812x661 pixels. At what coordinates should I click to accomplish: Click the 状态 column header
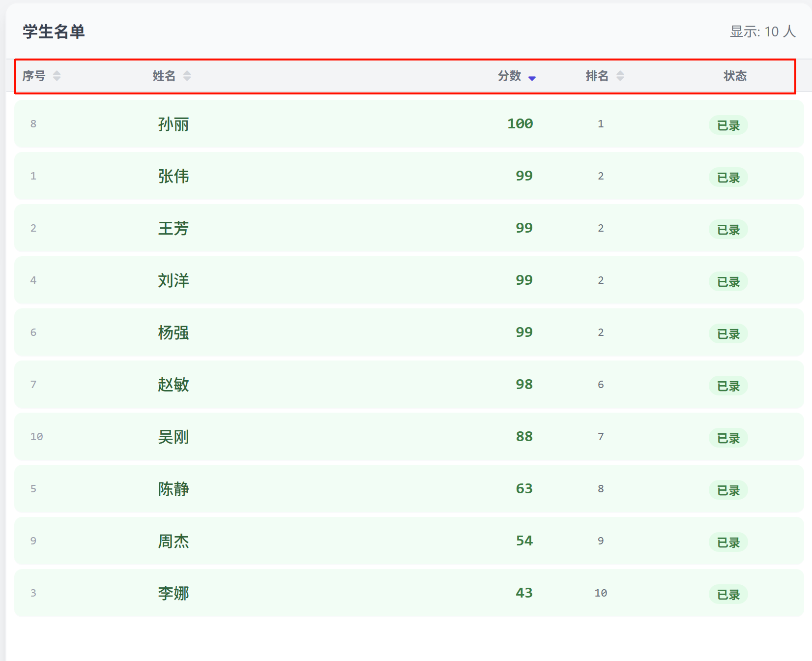pos(735,76)
